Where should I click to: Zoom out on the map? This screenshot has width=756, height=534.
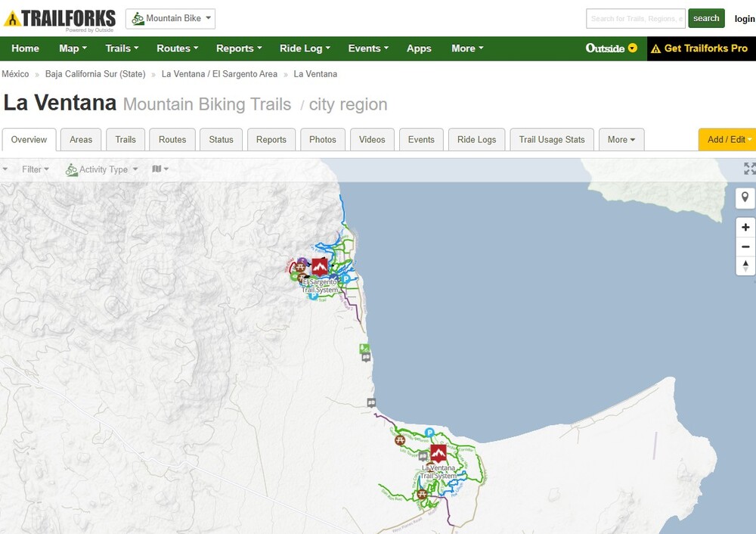point(745,247)
